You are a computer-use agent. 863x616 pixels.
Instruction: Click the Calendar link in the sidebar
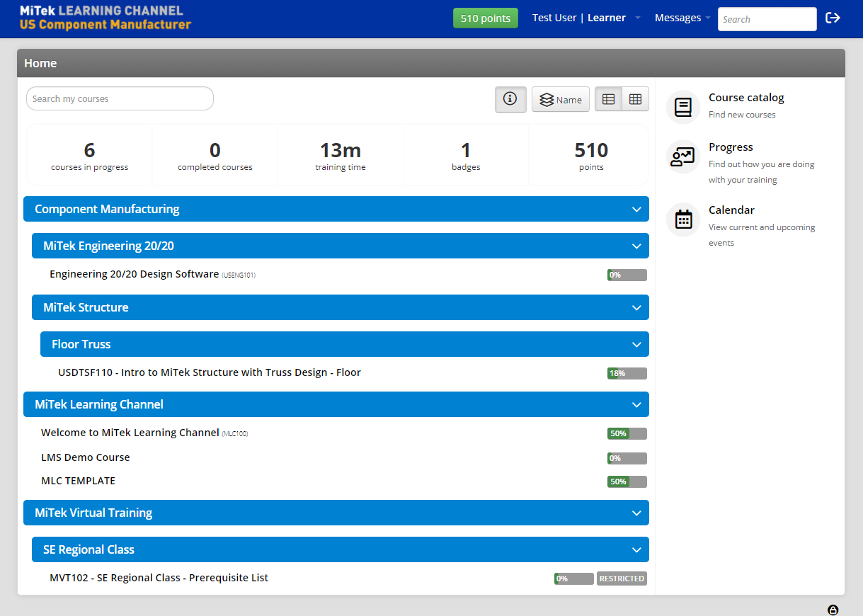point(731,210)
